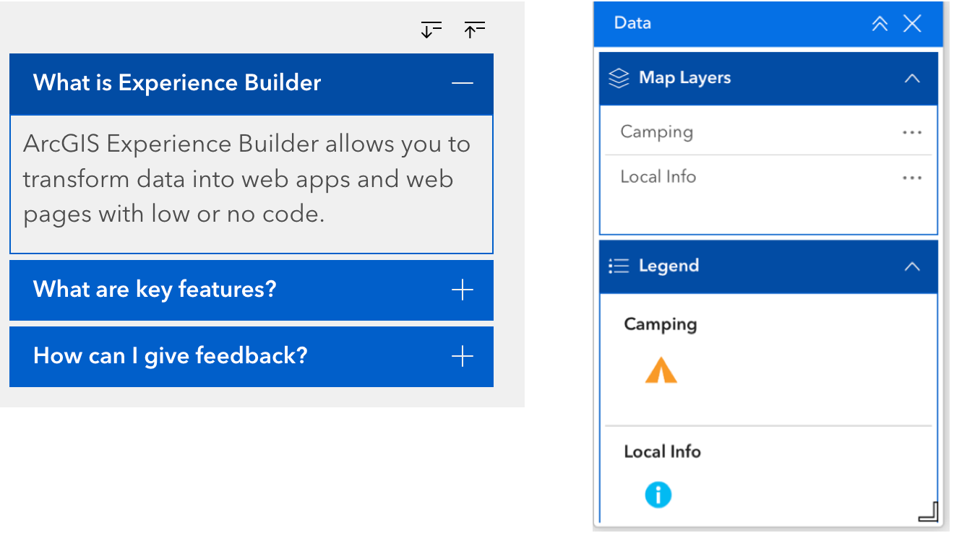
Task: Click the collapse all sections icon
Action: [474, 30]
